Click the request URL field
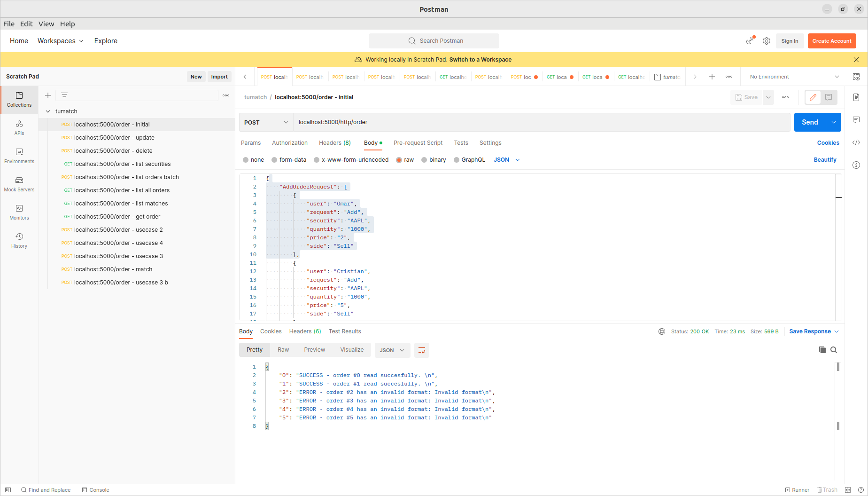868x496 pixels. click(542, 122)
